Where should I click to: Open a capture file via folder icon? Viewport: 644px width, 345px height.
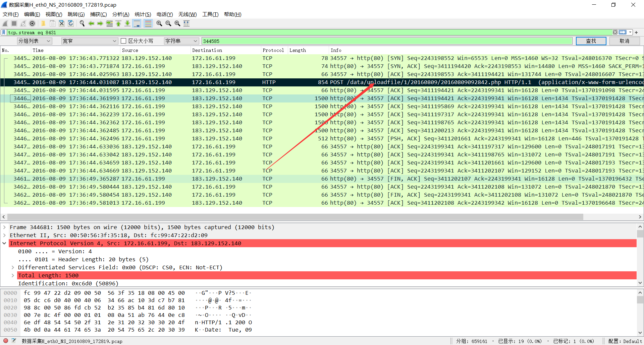click(x=43, y=23)
